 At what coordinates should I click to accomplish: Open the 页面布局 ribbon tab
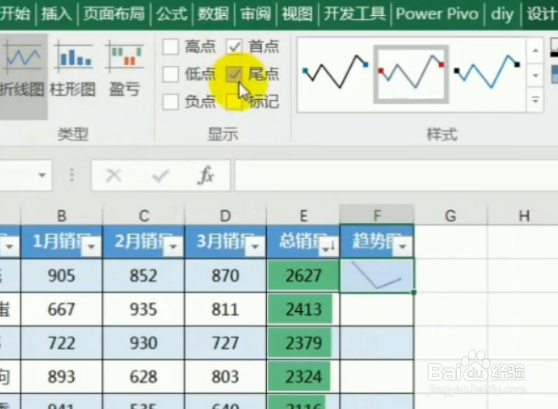tap(114, 14)
